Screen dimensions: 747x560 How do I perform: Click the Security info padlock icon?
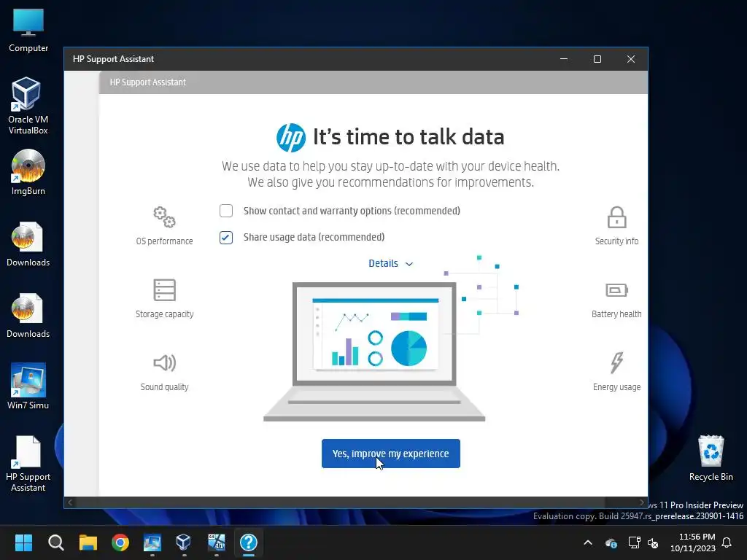[x=616, y=217]
